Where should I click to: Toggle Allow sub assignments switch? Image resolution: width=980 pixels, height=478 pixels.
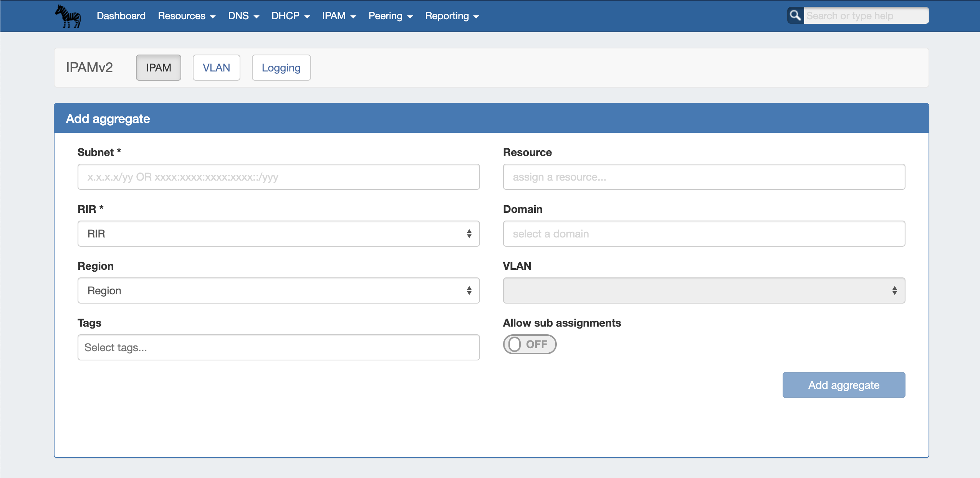coord(530,344)
